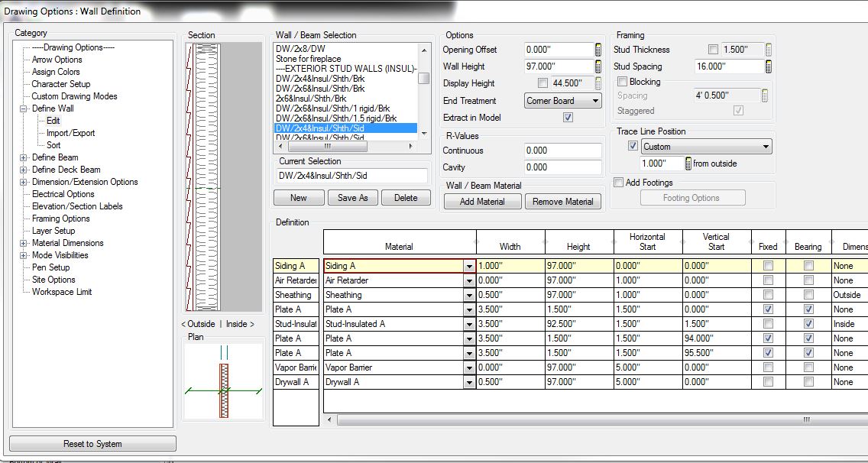The width and height of the screenshot is (868, 463).
Task: Select Framing Options in the Category tree
Action: [60, 219]
